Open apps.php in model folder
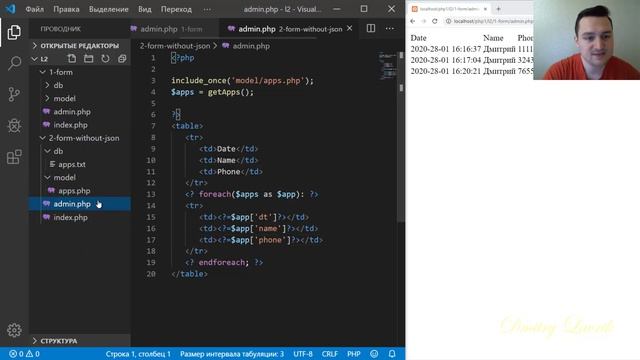 [x=74, y=191]
